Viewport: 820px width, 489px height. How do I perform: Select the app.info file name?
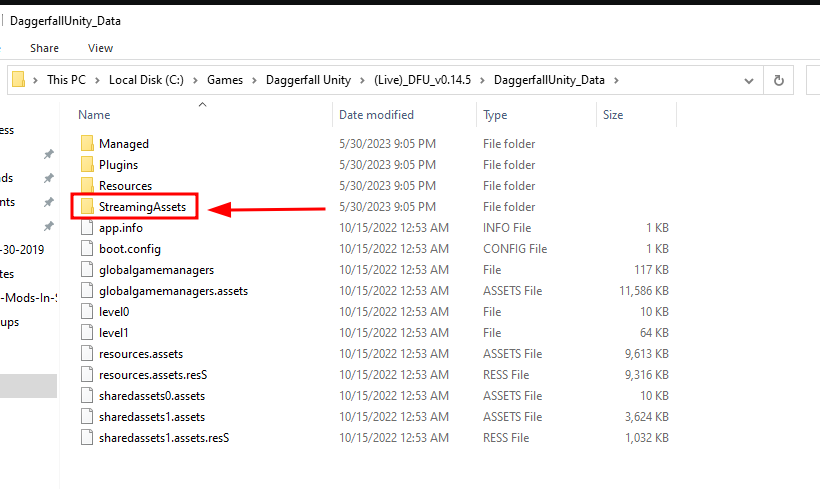pyautogui.click(x=121, y=228)
